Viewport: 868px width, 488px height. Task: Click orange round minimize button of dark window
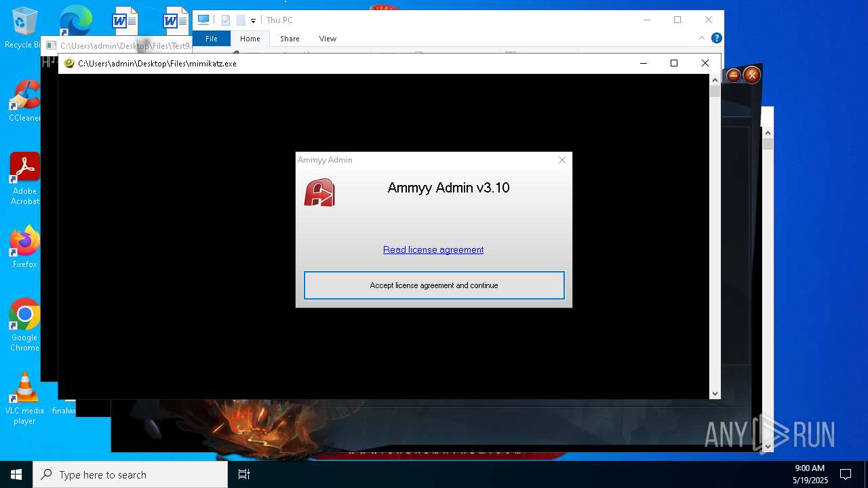pos(734,75)
